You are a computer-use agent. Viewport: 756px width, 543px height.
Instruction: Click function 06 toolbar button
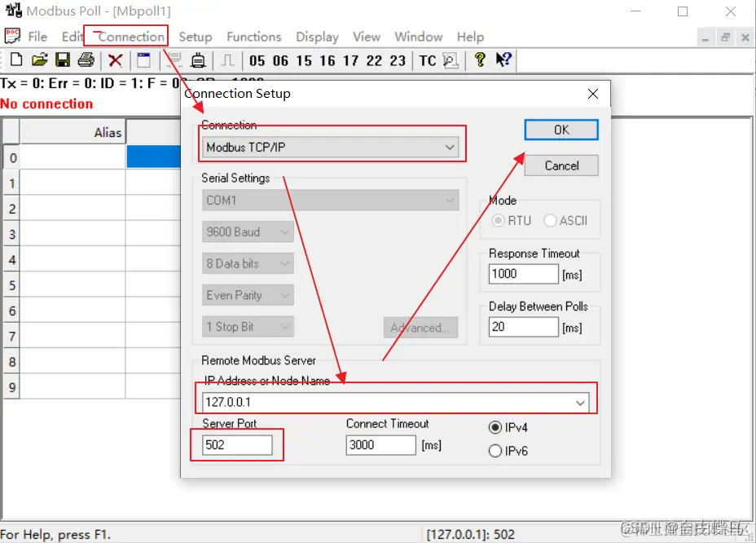(x=280, y=61)
